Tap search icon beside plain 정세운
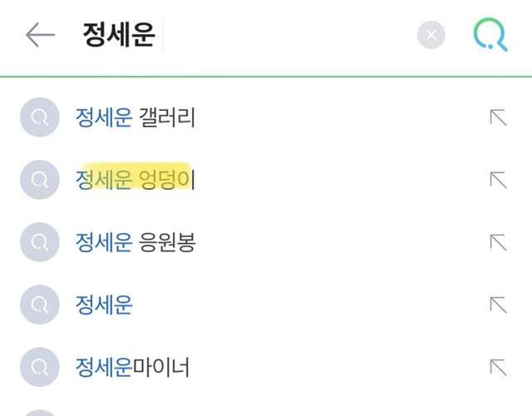Screen dimensions: 532x416 (x=39, y=305)
